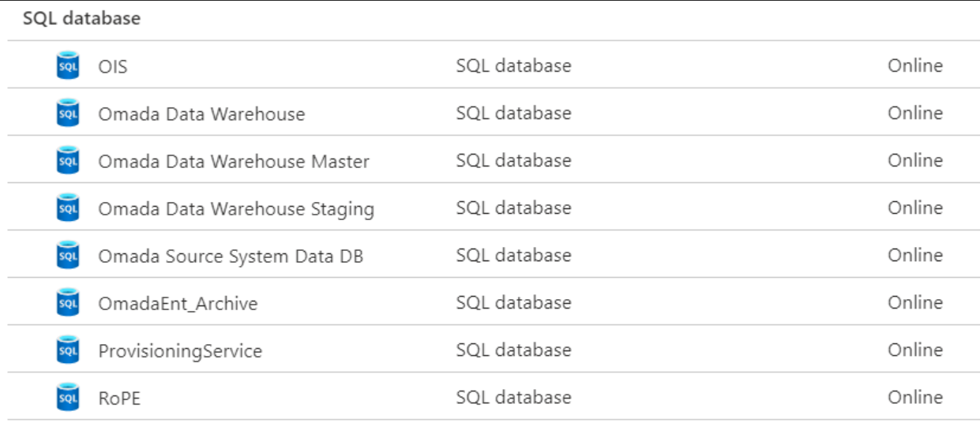Open the Omada Data Warehouse database
This screenshot has width=980, height=434.
click(x=201, y=114)
